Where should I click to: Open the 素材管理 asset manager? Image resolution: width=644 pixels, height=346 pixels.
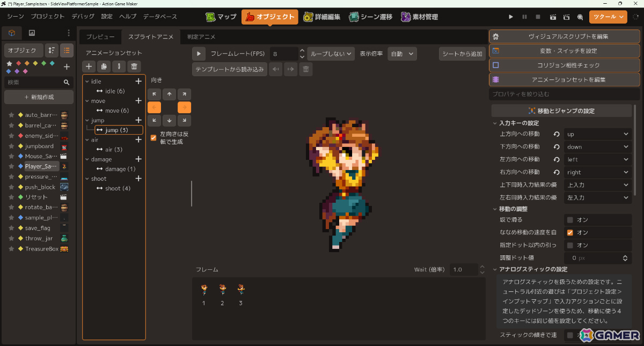pos(419,17)
